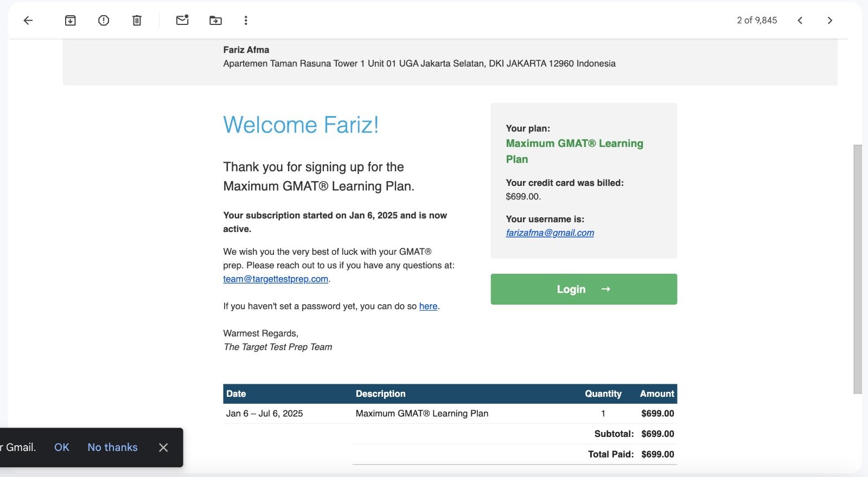Mark the email as unread
This screenshot has height=477, width=868.
tap(182, 21)
